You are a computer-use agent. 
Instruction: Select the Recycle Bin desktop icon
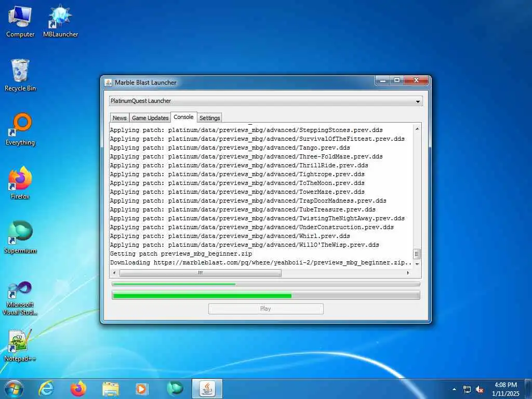pyautogui.click(x=20, y=75)
